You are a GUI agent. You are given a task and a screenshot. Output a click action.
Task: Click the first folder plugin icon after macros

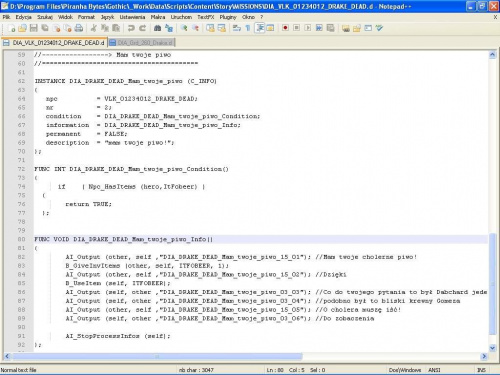coord(346,28)
